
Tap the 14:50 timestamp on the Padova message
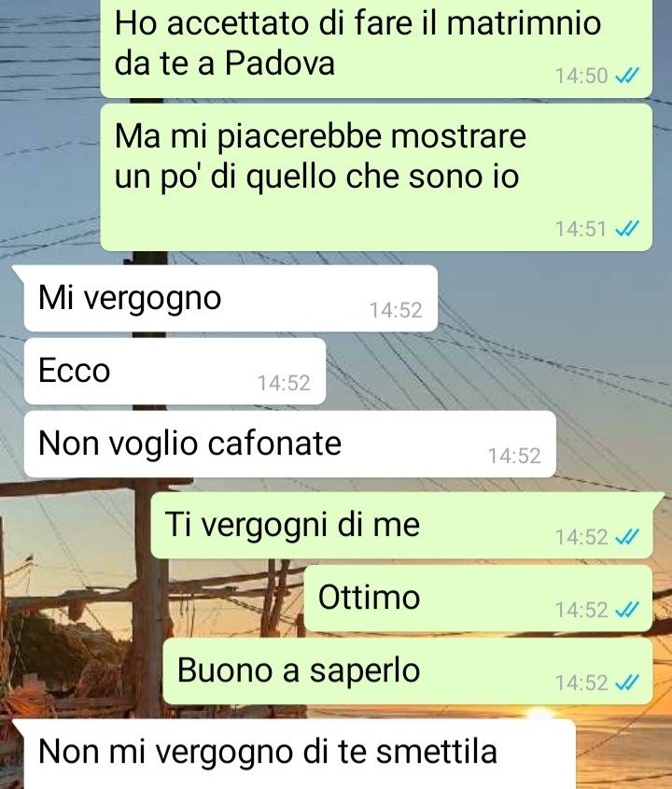[581, 76]
